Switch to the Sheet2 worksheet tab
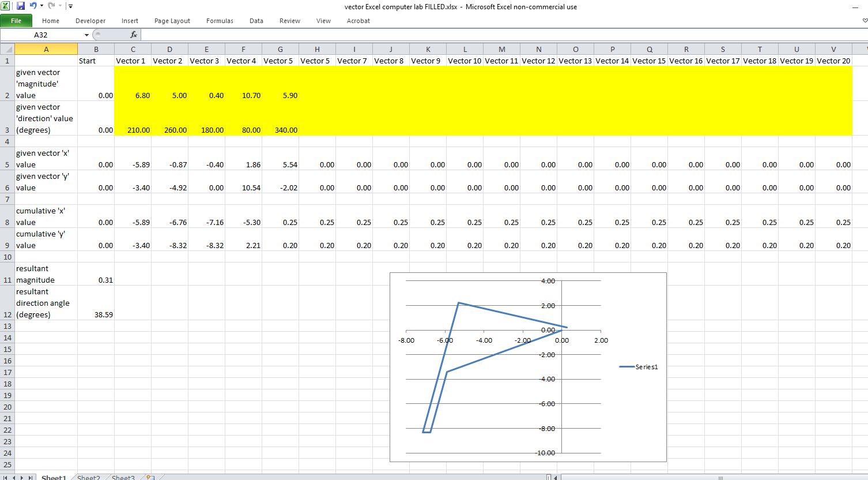Viewport: 868px width, 480px height. pyautogui.click(x=89, y=477)
